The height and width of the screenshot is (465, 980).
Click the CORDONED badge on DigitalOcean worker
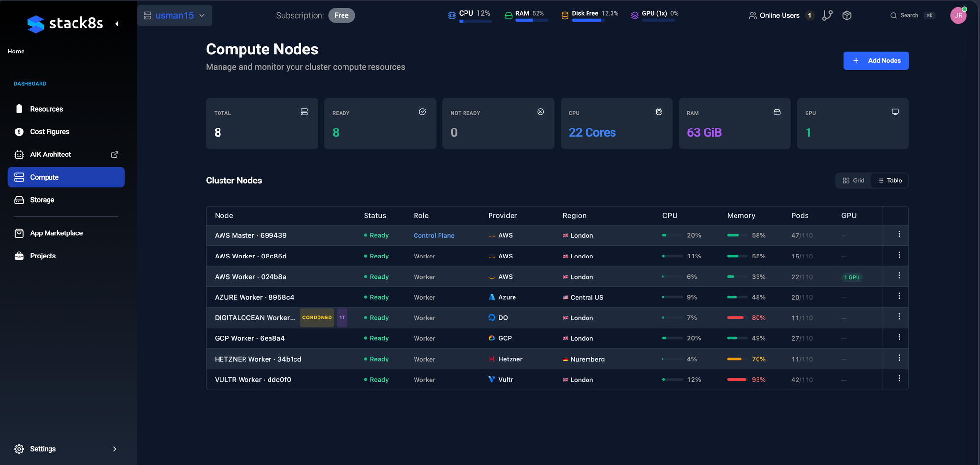pos(317,318)
